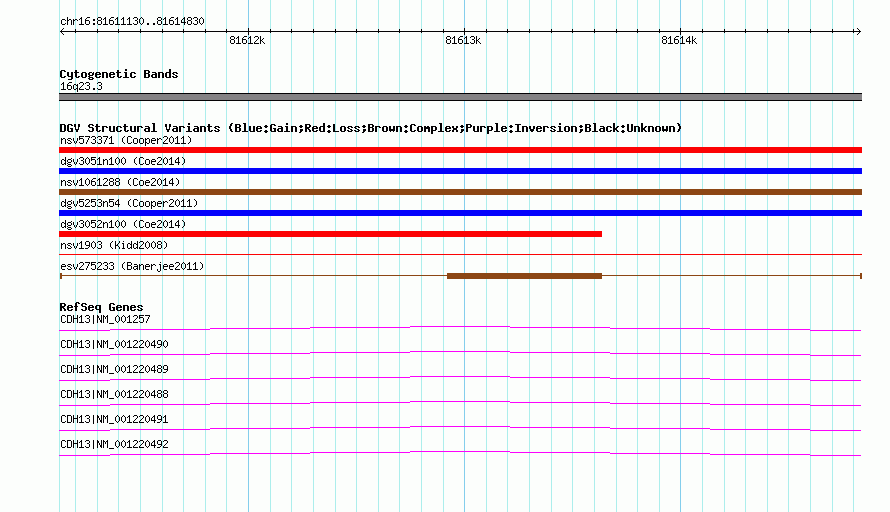Open gene label CDH13|NM_001220491
This screenshot has width=890, height=512.
(x=114, y=419)
